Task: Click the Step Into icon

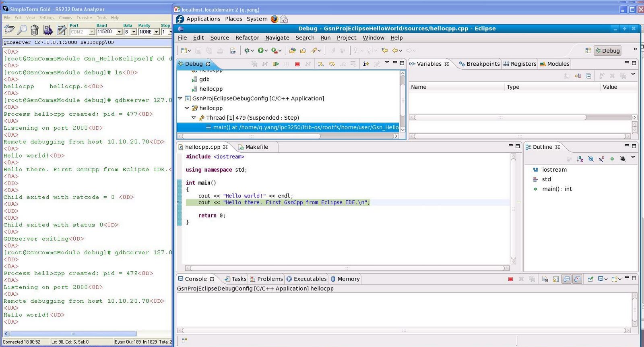Action: 321,64
